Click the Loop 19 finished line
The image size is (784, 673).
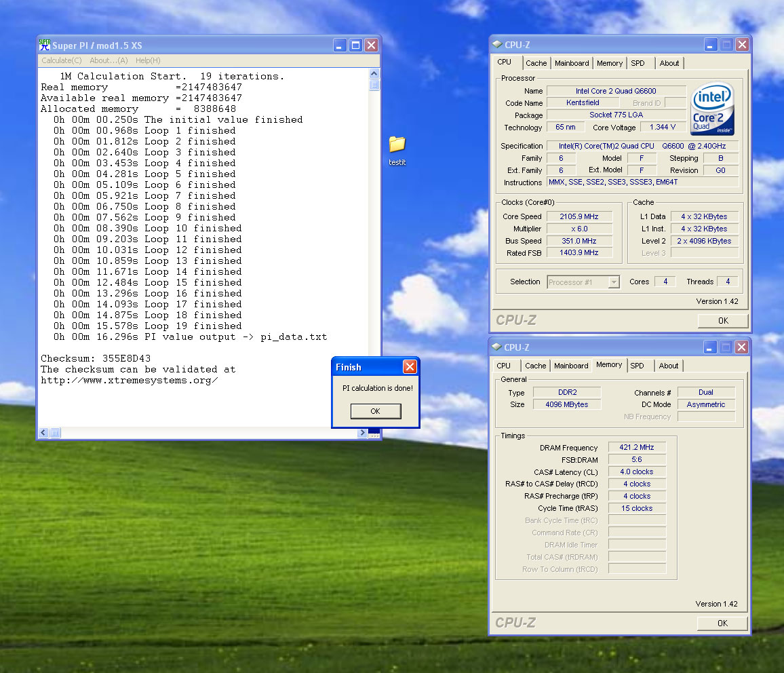pyautogui.click(x=148, y=326)
